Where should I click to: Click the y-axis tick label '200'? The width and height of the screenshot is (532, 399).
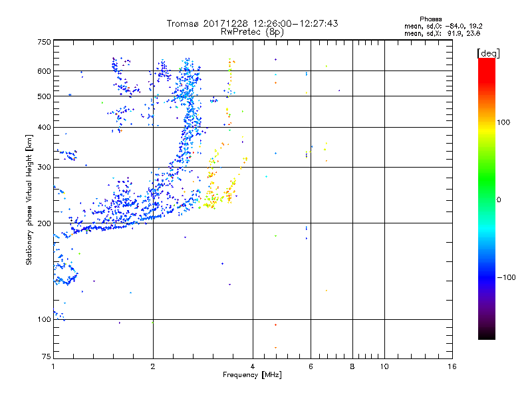(44, 223)
